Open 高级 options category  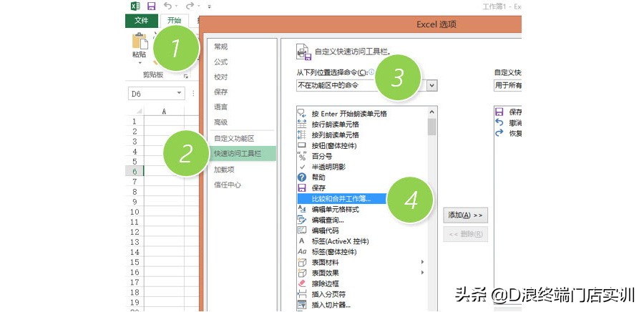[221, 122]
